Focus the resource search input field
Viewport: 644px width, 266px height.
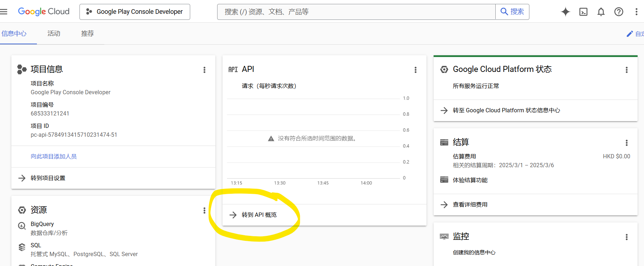356,12
